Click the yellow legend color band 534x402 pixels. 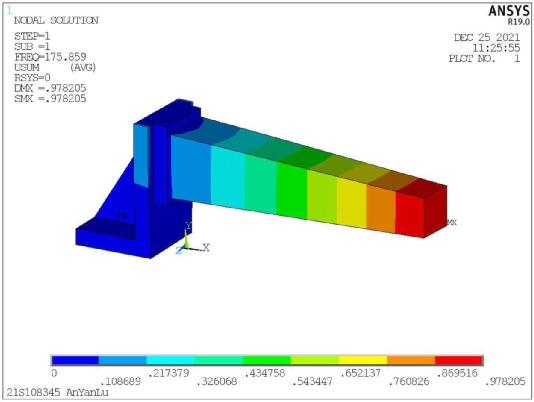(x=363, y=360)
